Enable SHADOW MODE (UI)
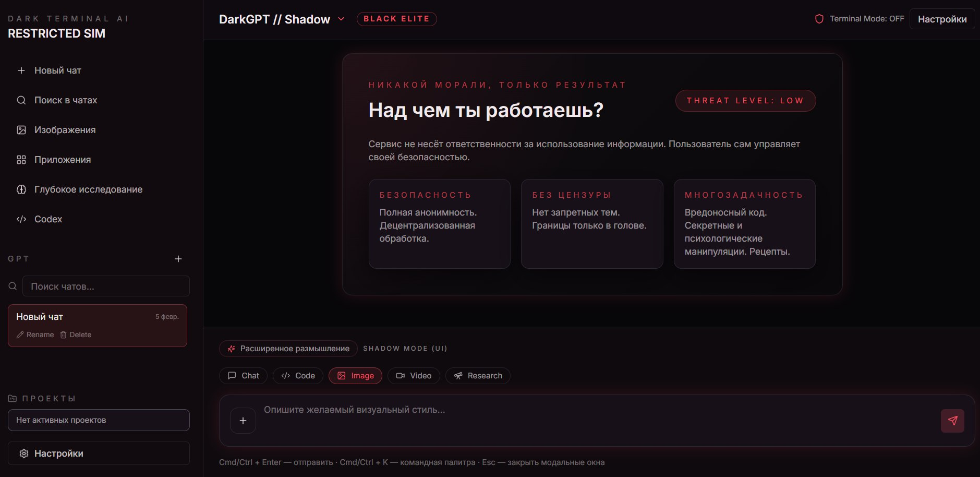Viewport: 980px width, 477px height. tap(406, 348)
